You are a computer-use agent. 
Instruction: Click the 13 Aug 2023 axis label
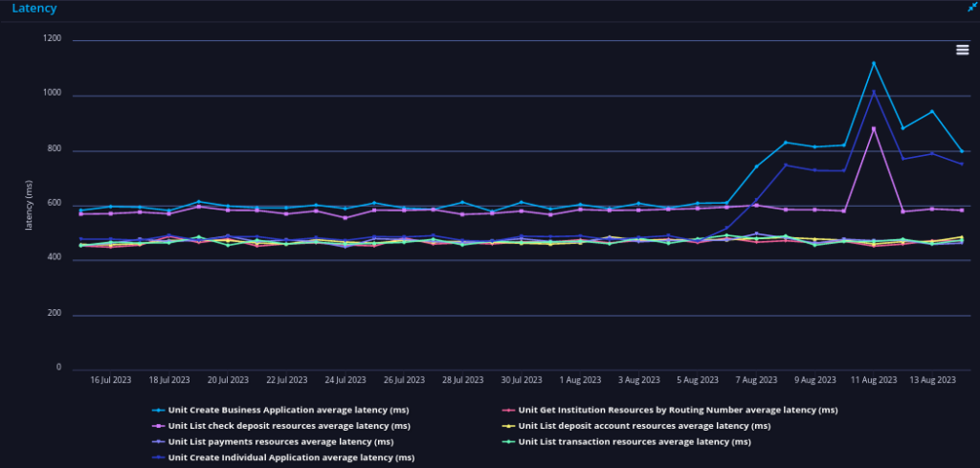(x=932, y=380)
